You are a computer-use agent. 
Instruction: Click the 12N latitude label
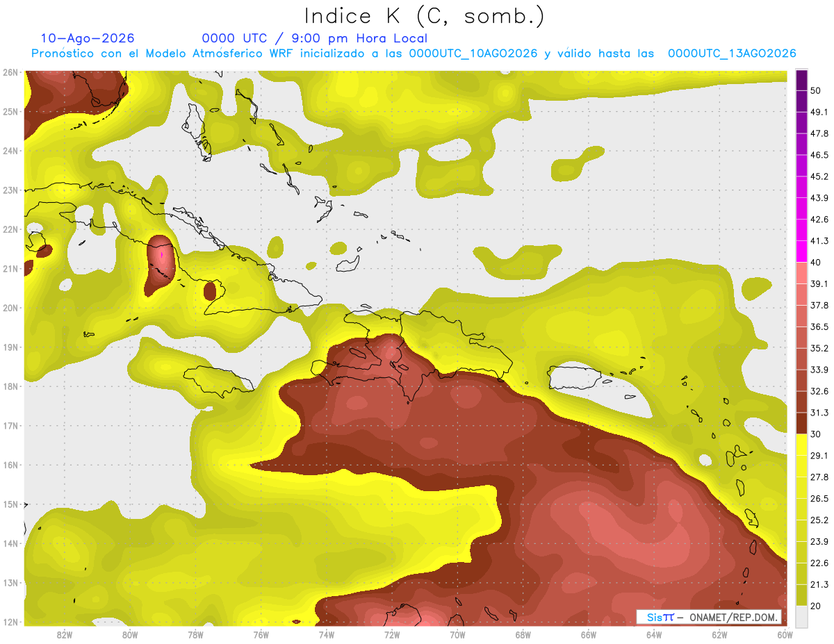[x=10, y=622]
